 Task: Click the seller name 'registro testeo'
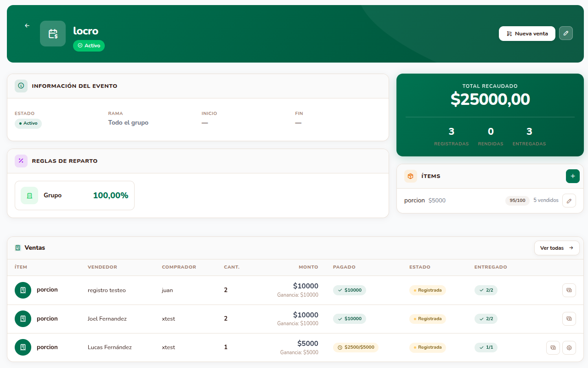(107, 290)
